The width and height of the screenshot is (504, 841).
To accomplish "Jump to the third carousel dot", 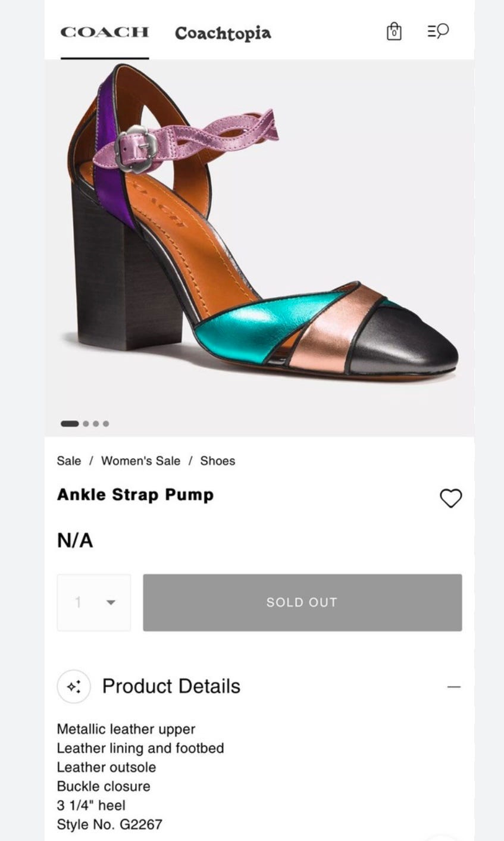I will [x=96, y=424].
